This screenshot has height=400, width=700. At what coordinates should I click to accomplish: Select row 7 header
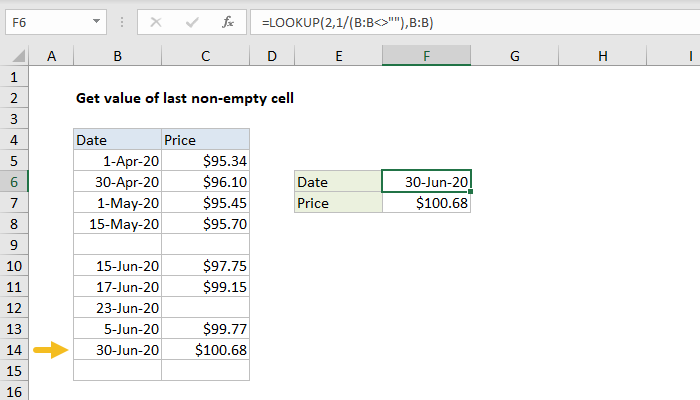click(x=14, y=203)
